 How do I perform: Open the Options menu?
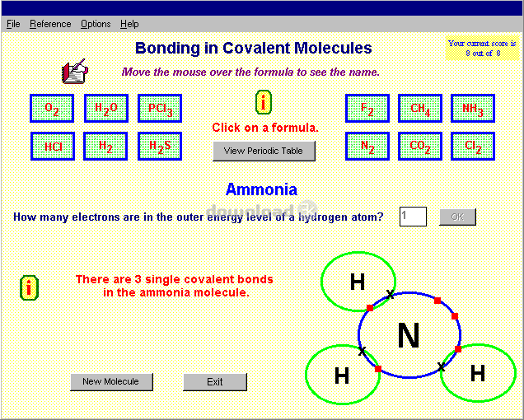click(x=96, y=24)
